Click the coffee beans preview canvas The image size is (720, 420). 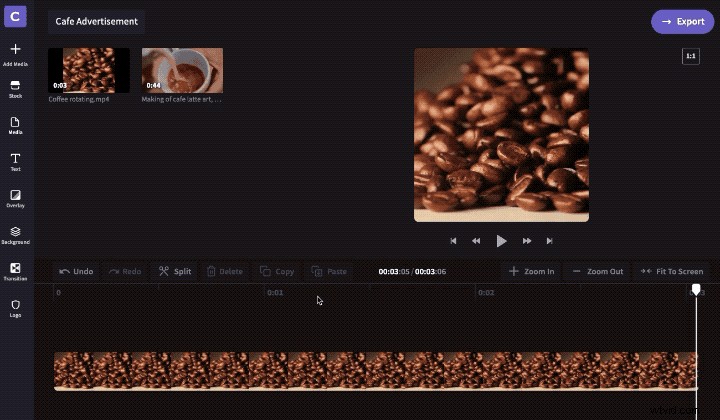click(501, 135)
